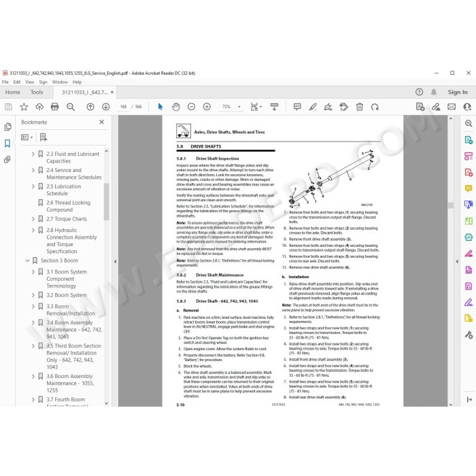
Task: Click the page number field
Action: pyautogui.click(x=123, y=107)
